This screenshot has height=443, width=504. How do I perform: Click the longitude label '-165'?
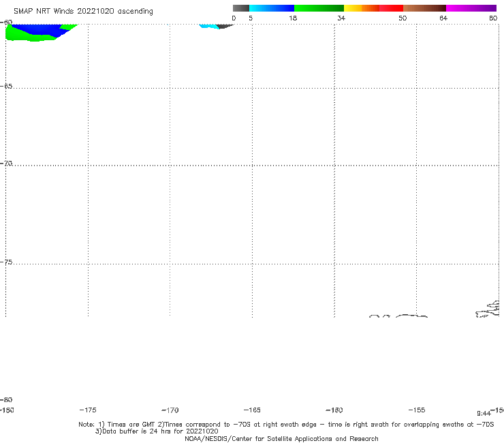coord(252,410)
